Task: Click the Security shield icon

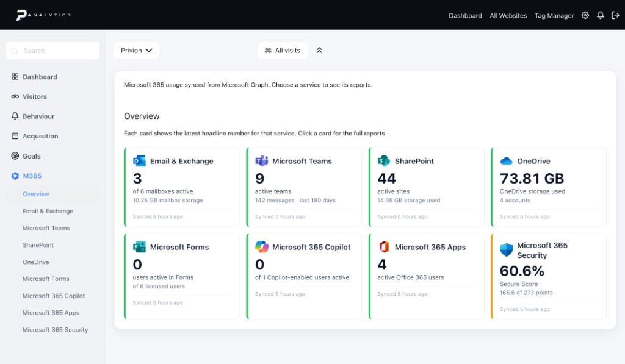Action: click(506, 250)
